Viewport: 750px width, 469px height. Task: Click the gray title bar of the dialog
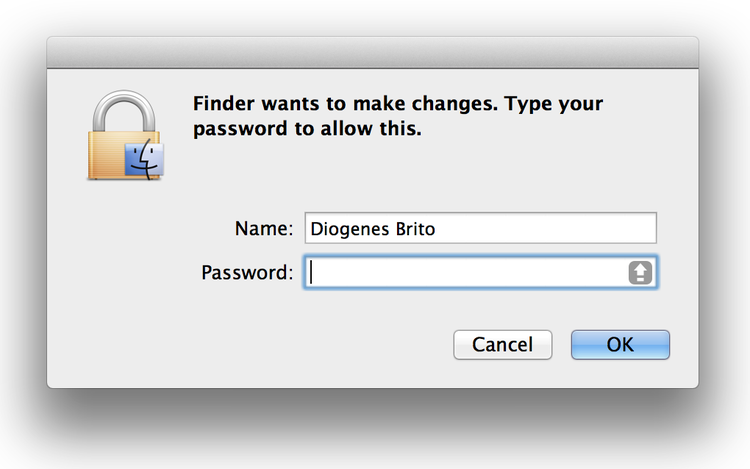point(373,53)
